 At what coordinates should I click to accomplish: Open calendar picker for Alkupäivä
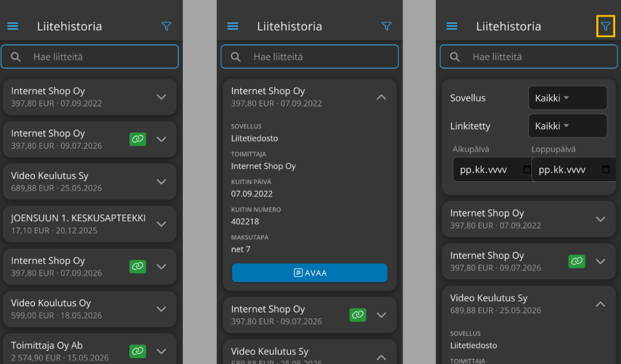click(x=527, y=170)
